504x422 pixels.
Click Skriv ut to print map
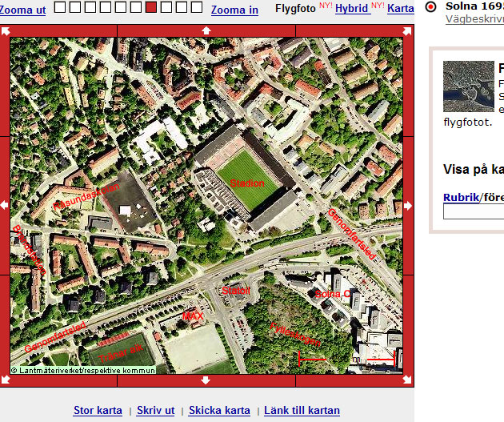point(155,411)
